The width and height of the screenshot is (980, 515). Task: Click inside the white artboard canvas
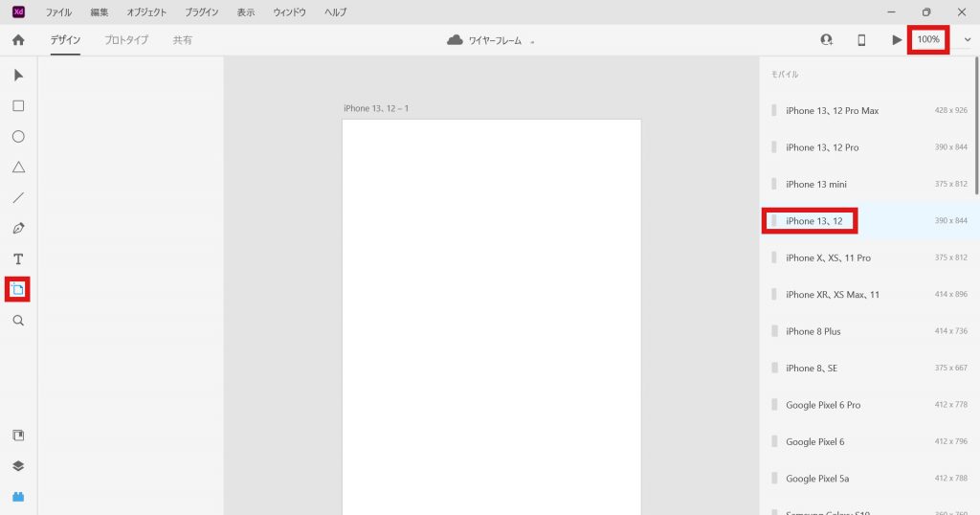[x=492, y=317]
